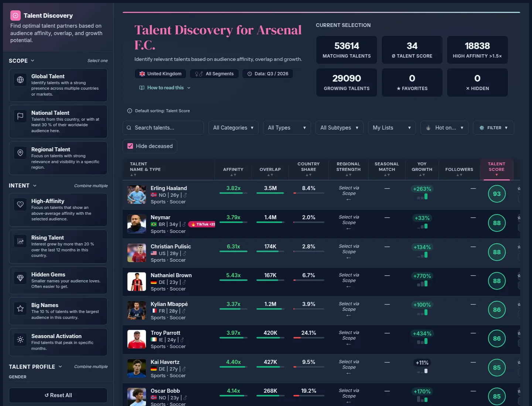Screen dimensions: 532x406
Task: Click Erling Haaland's profile thumbnail
Action: pyautogui.click(x=137, y=195)
